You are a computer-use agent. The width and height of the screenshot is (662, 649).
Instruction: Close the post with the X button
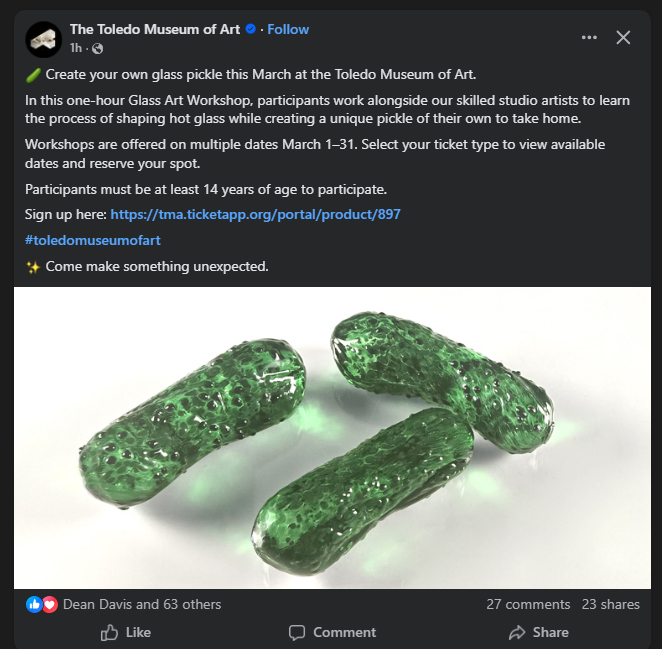[x=623, y=37]
